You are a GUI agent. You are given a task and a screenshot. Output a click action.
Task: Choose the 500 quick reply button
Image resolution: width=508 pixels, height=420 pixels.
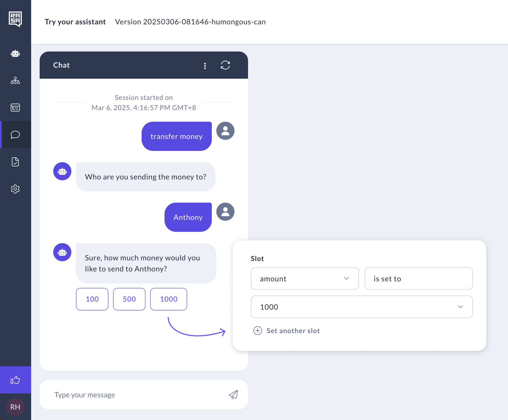[129, 299]
